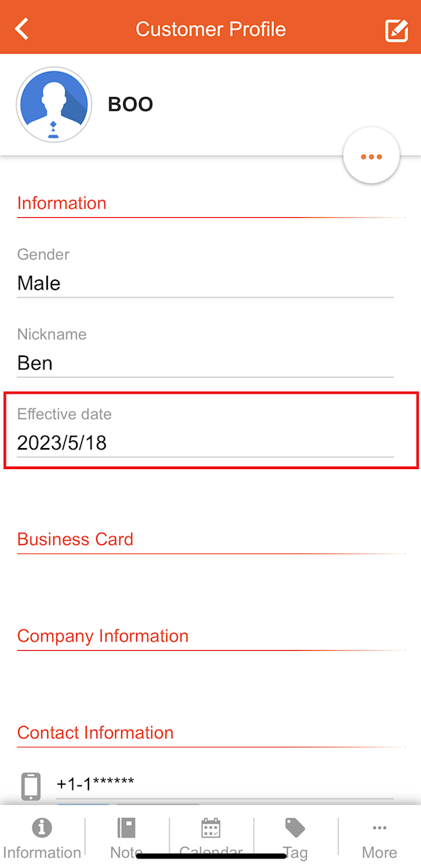This screenshot has width=421, height=868.
Task: Switch to the Calendar tab icon
Action: [x=210, y=828]
